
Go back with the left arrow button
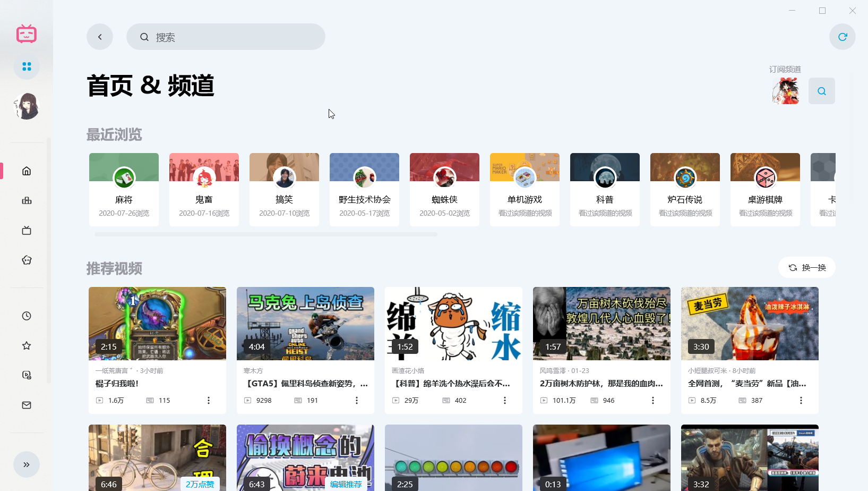click(100, 37)
